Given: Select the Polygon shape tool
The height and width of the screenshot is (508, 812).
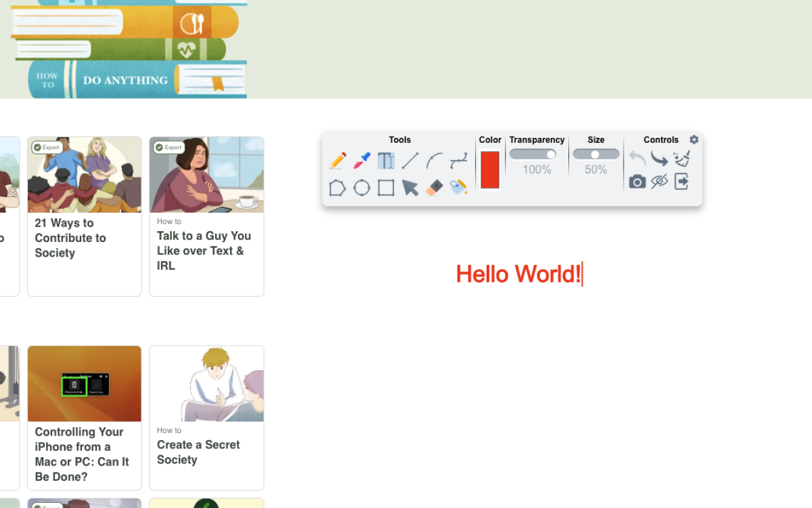Looking at the screenshot, I should (337, 187).
